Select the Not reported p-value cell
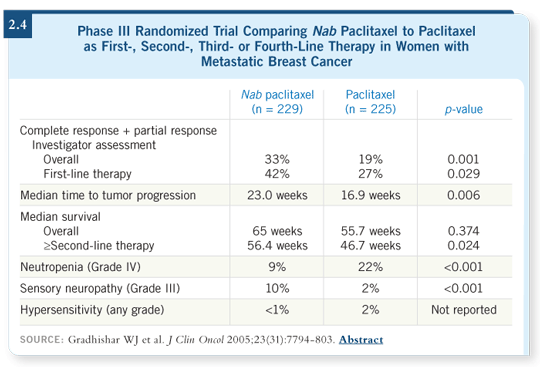The height and width of the screenshot is (367, 540). pyautogui.click(x=464, y=310)
